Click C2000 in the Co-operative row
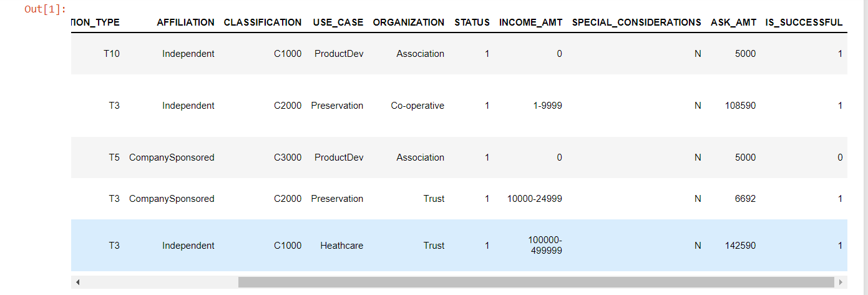 (288, 106)
